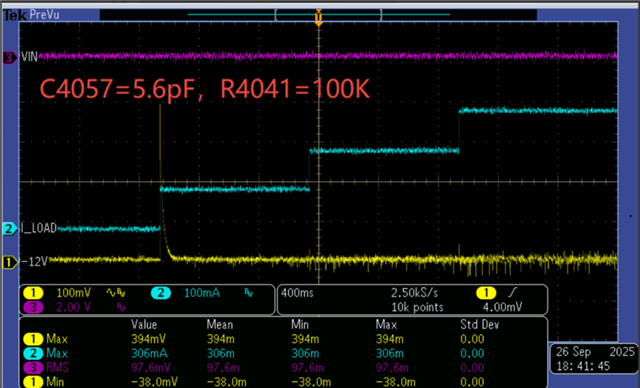The height and width of the screenshot is (388, 640).
Task: Click the 4.00mV trigger level readout
Action: tap(502, 307)
